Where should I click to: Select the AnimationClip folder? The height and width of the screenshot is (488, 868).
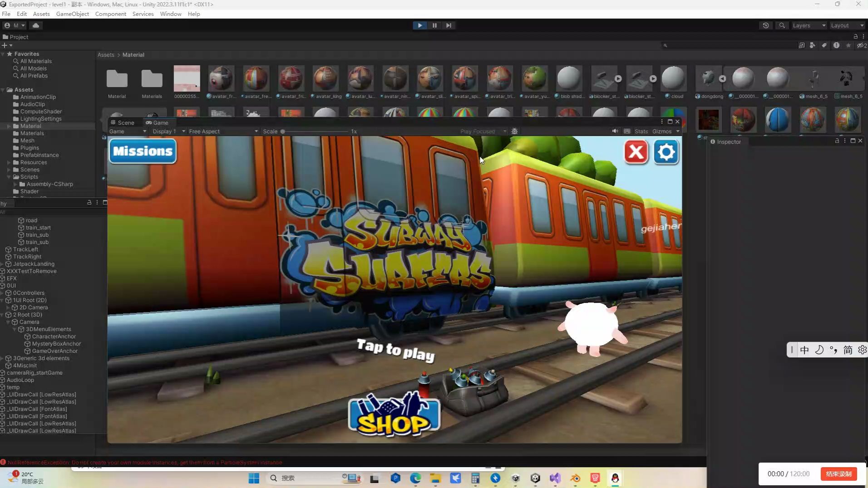(38, 97)
